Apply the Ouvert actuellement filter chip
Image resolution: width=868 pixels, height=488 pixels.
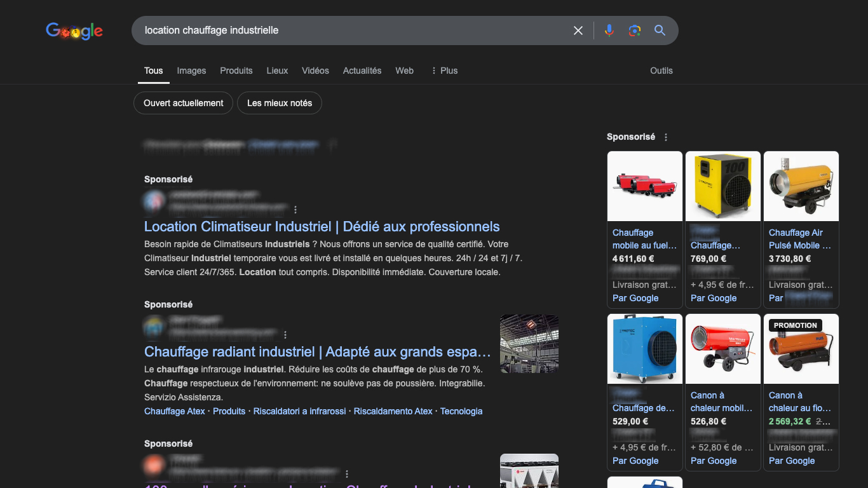184,103
